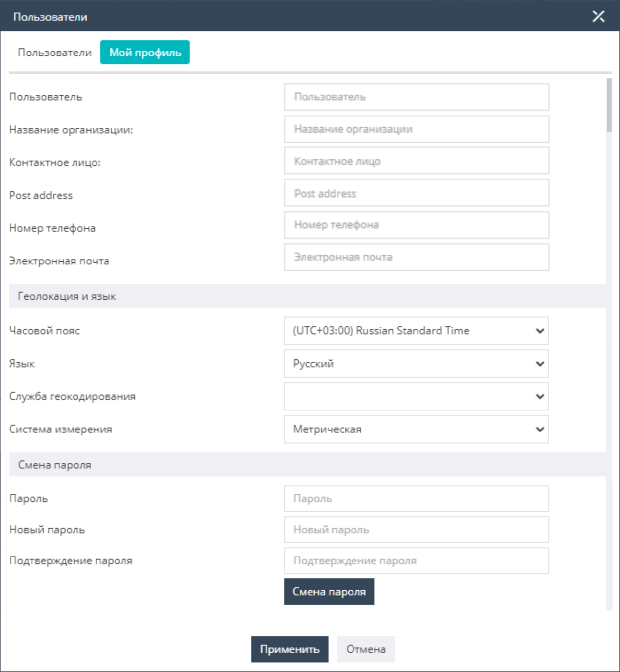This screenshot has width=620, height=672.
Task: Click the Номер телефона input field
Action: (417, 225)
